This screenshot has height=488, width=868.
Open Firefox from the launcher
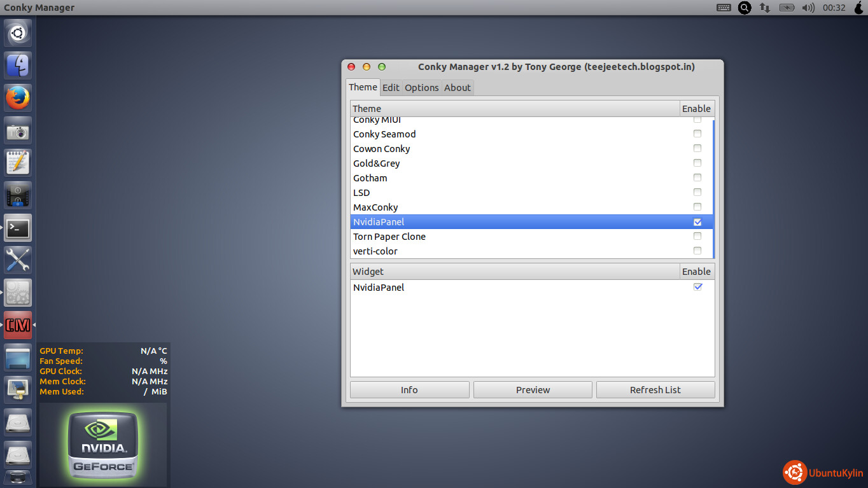coord(18,98)
